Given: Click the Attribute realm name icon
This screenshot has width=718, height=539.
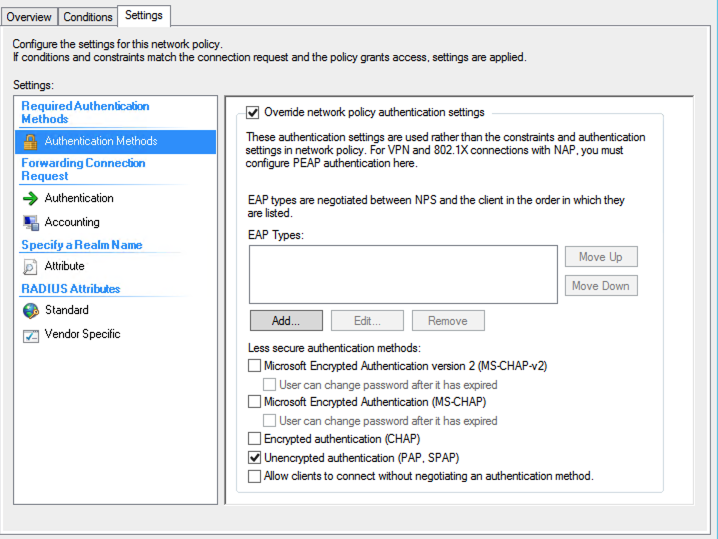Looking at the screenshot, I should click(x=30, y=266).
